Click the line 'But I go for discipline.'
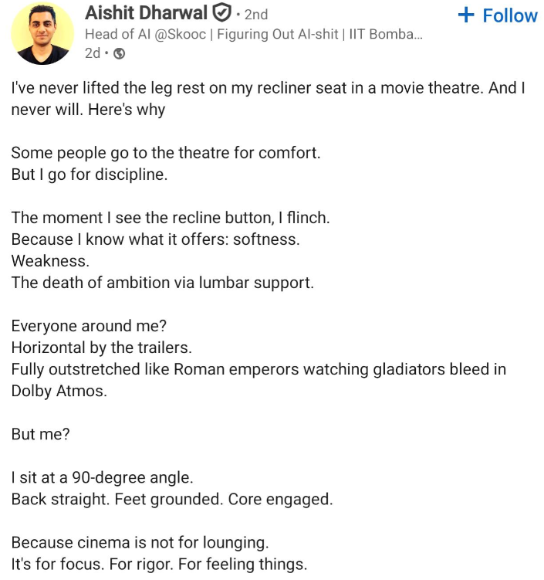This screenshot has height=580, width=544. click(89, 175)
